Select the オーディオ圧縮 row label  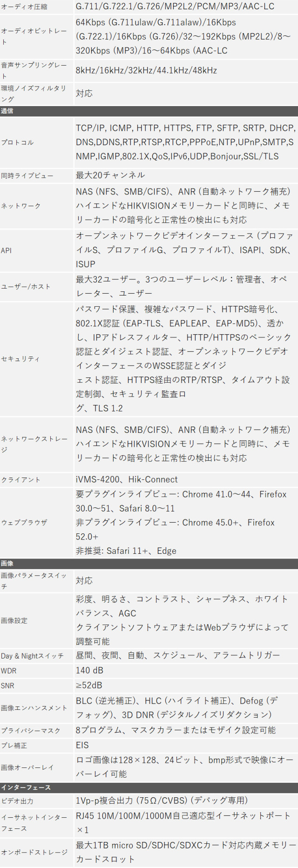(24, 7)
